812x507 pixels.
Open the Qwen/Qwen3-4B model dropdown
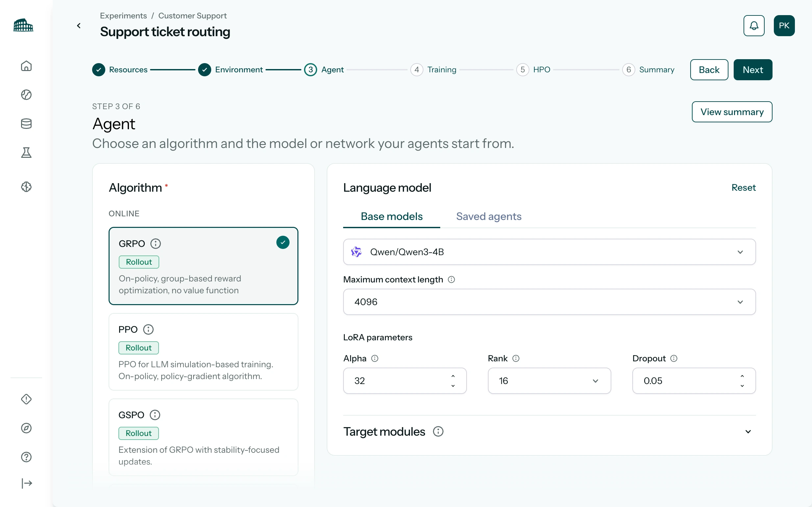[549, 252]
